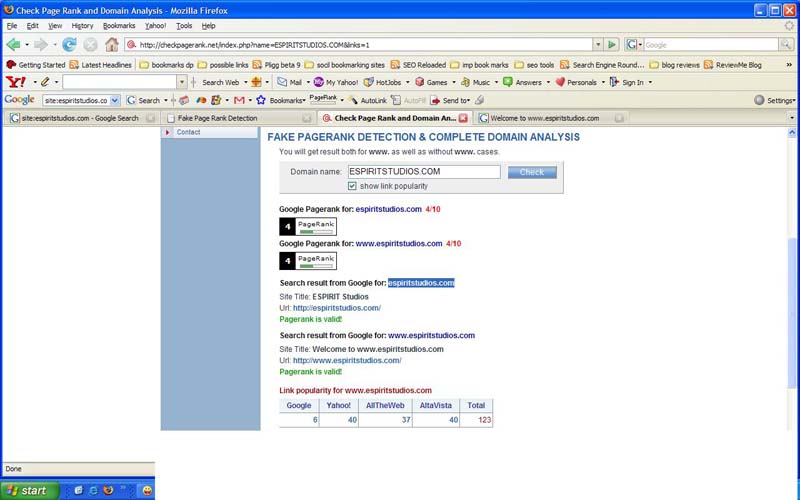
Task: Click the Windows start button
Action: 30,490
